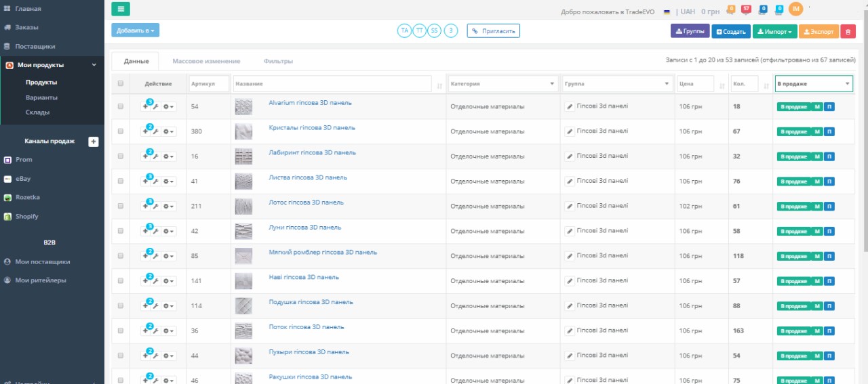Open the gear dropdown in the Листва row

coord(169,182)
